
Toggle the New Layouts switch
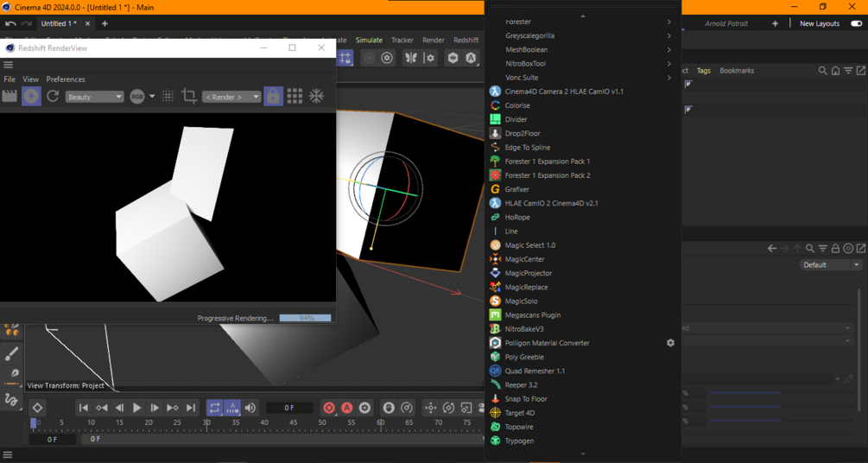click(x=857, y=23)
